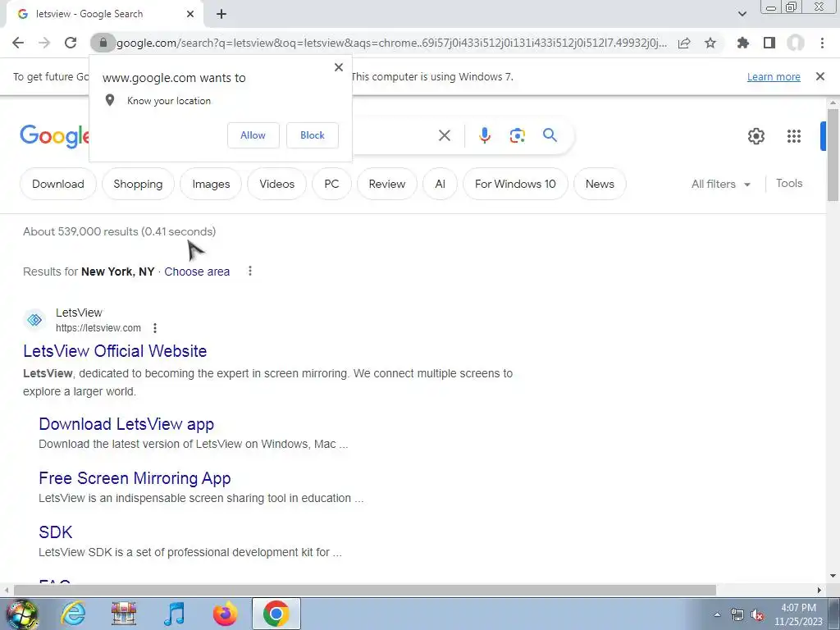Switch to Images results
The height and width of the screenshot is (630, 840).
click(x=211, y=184)
